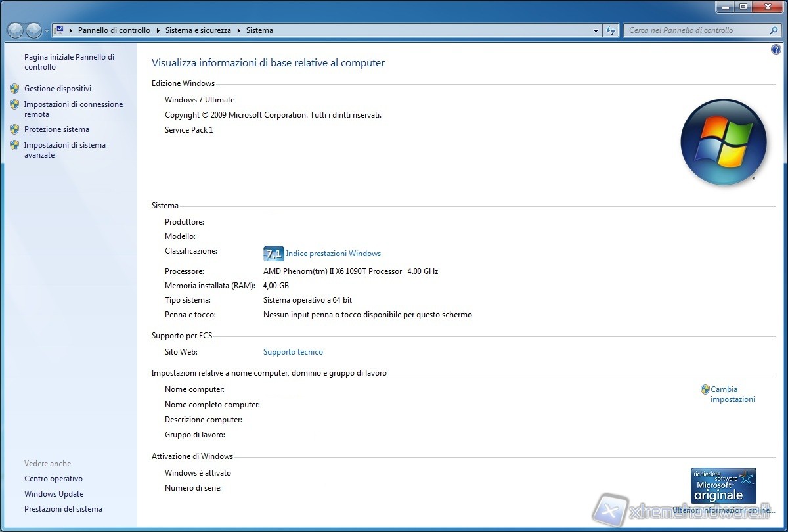The width and height of the screenshot is (788, 532).
Task: Click the shield icon beside Protezione sistema
Action: point(14,129)
